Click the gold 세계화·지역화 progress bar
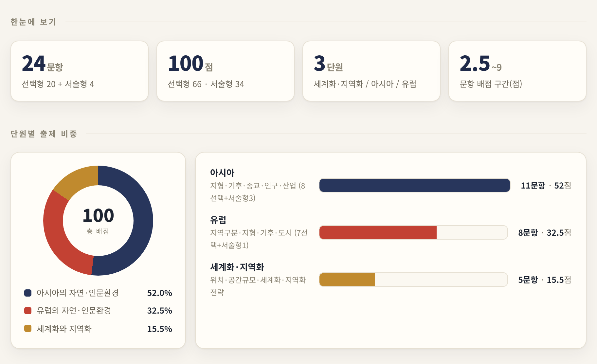The image size is (597, 364). tap(347, 280)
